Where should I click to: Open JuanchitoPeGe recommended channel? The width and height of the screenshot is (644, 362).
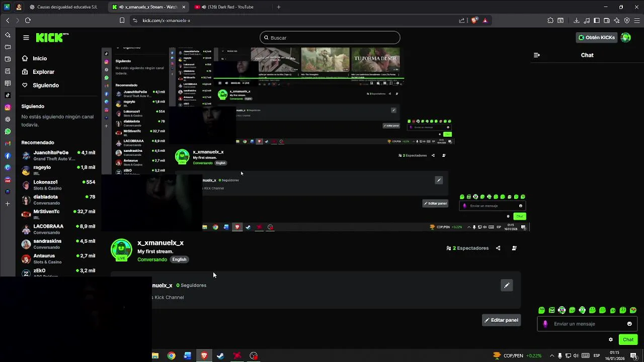pos(58,155)
